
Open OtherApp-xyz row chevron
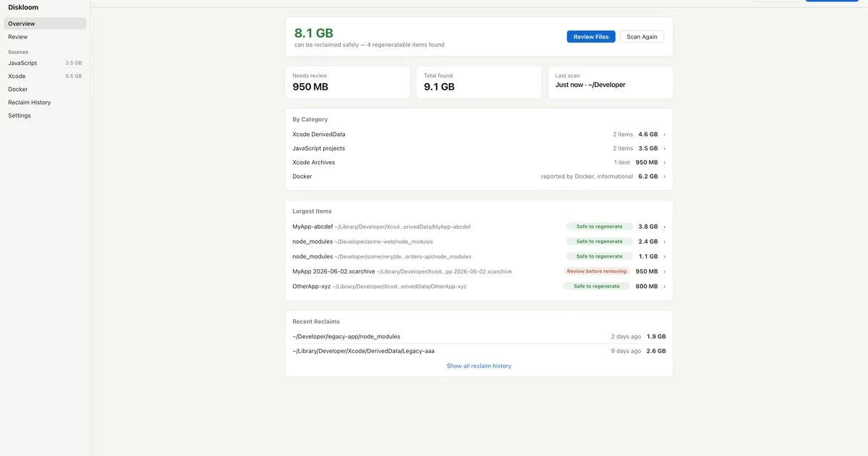665,286
